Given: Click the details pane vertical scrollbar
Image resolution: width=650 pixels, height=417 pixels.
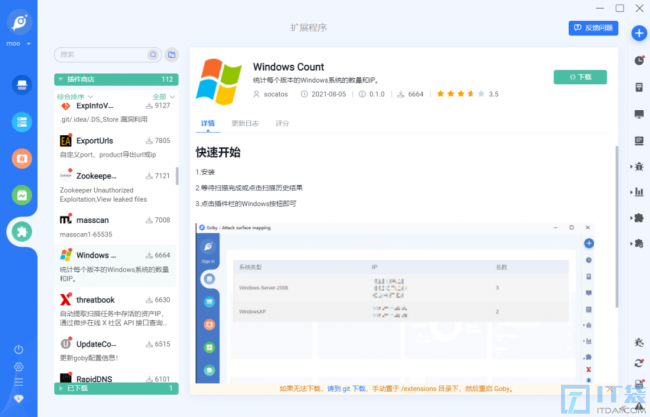Looking at the screenshot, I should pyautogui.click(x=616, y=226).
